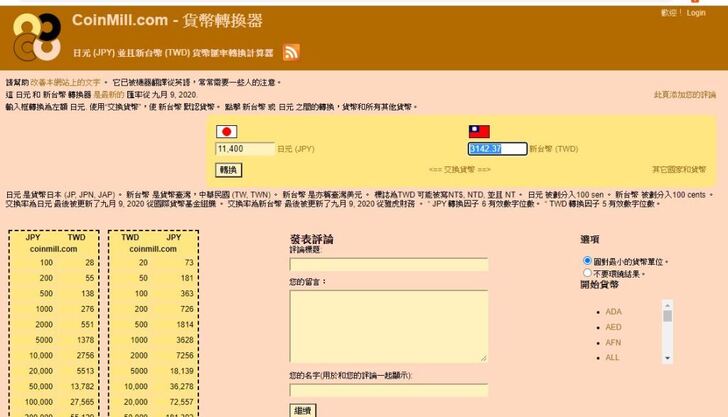
Task: Open the 其它國家和貨幣 link
Action: 679,169
